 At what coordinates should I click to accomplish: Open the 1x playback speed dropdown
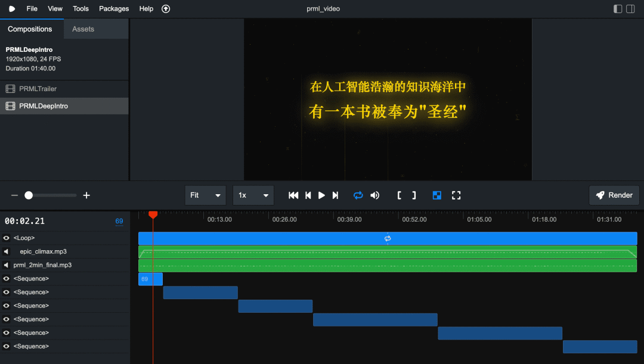pos(253,195)
